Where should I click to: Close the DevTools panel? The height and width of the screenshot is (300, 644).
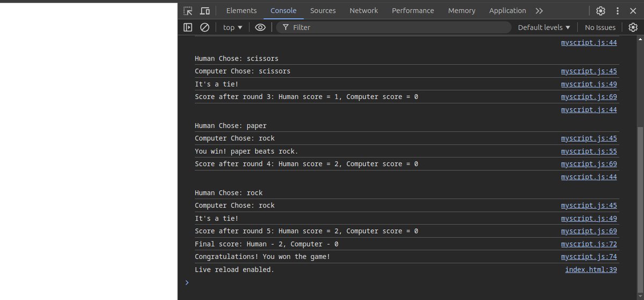[633, 11]
